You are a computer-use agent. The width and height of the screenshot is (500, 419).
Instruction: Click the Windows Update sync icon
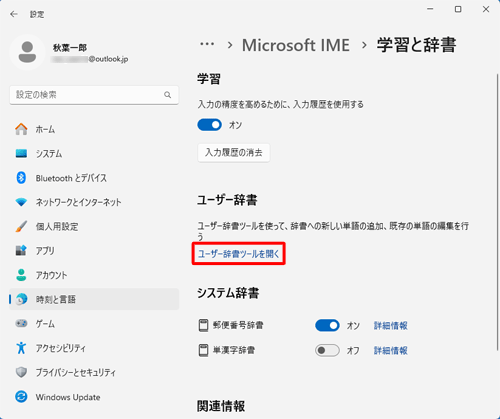(21, 397)
